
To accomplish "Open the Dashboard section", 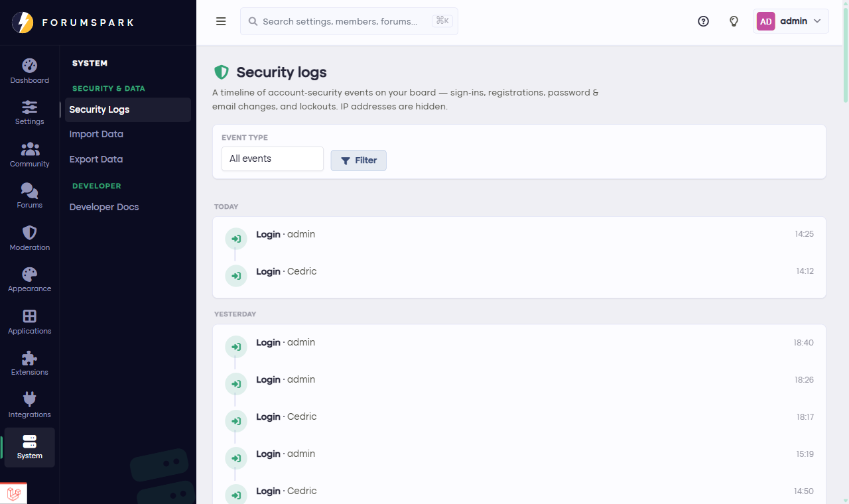I will tap(29, 72).
